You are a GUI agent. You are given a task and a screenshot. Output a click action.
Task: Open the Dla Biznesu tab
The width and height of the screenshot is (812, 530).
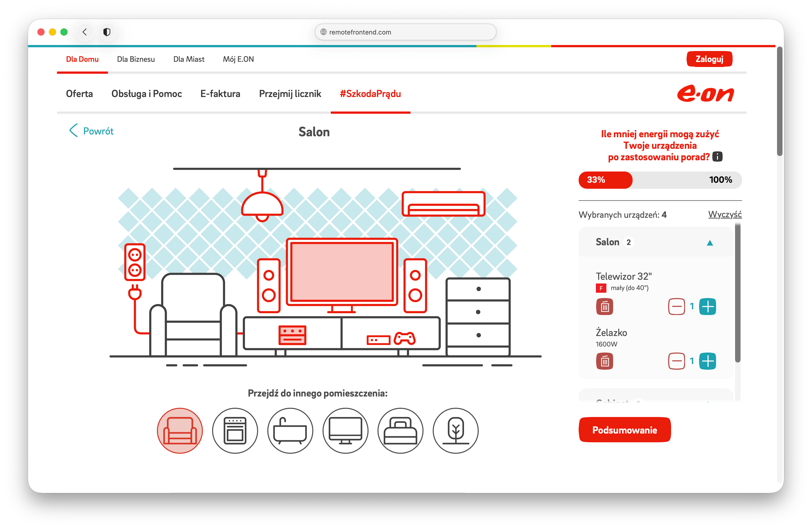point(136,59)
